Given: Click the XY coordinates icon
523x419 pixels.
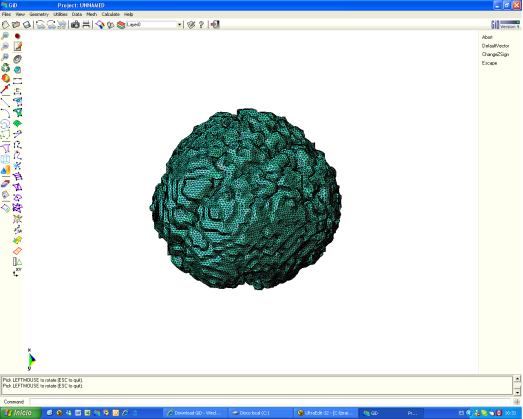Looking at the screenshot, I should (x=17, y=272).
